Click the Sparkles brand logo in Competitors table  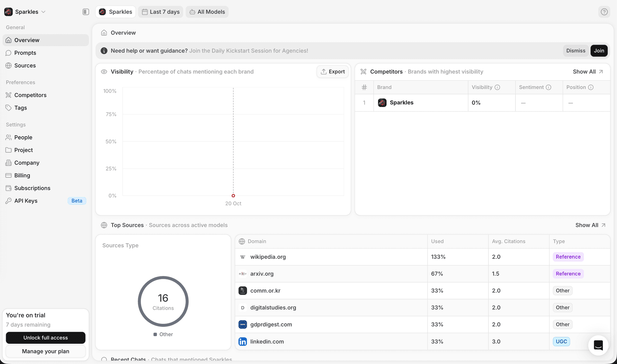(382, 103)
